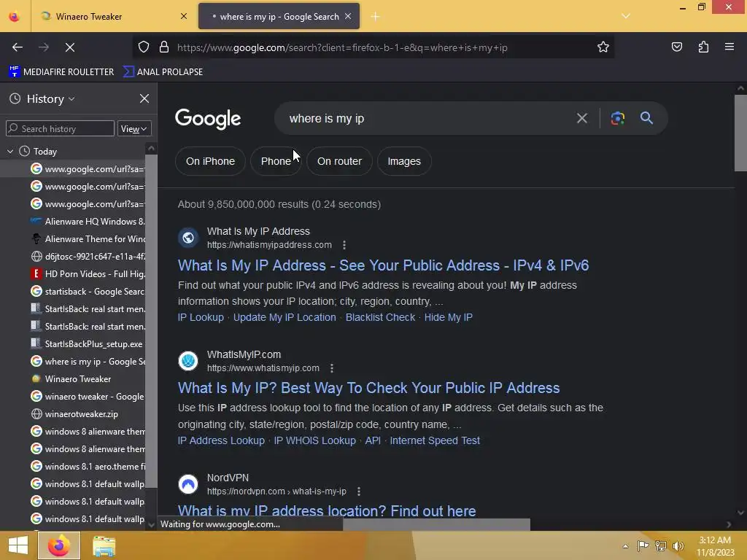Open the Hide My IP sitelink
This screenshot has width=747, height=560.
click(x=449, y=317)
